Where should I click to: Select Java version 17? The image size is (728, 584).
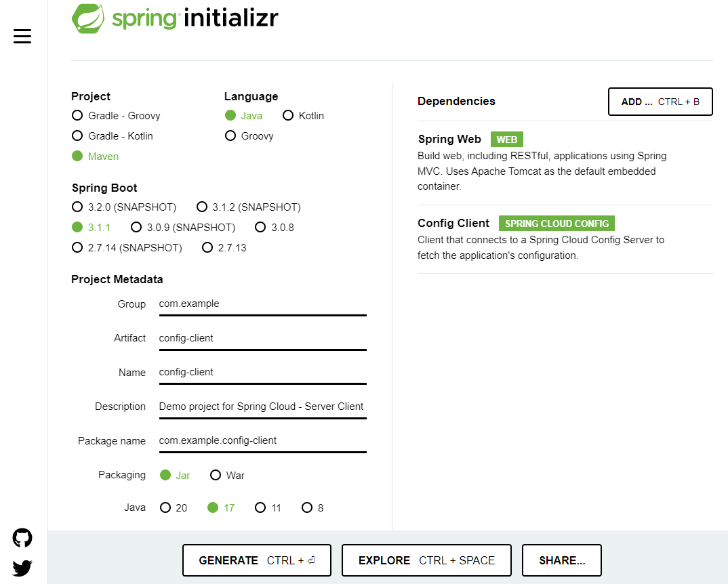point(221,508)
